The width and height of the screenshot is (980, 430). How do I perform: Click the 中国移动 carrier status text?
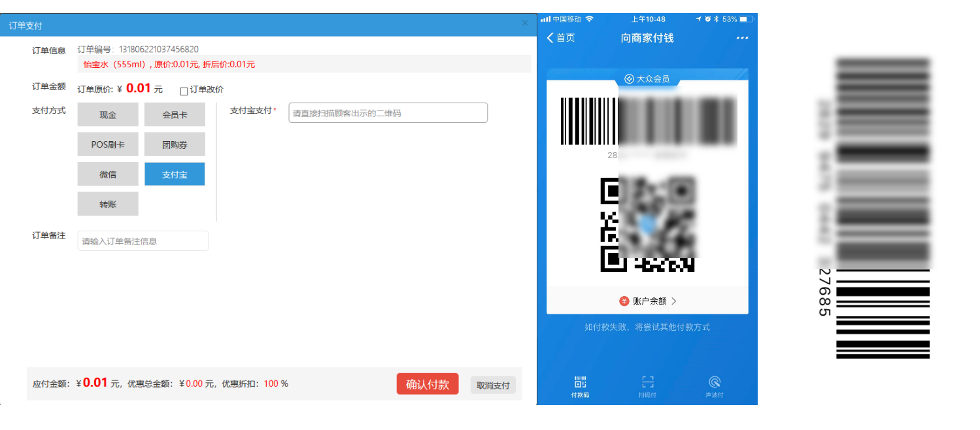coord(567,19)
